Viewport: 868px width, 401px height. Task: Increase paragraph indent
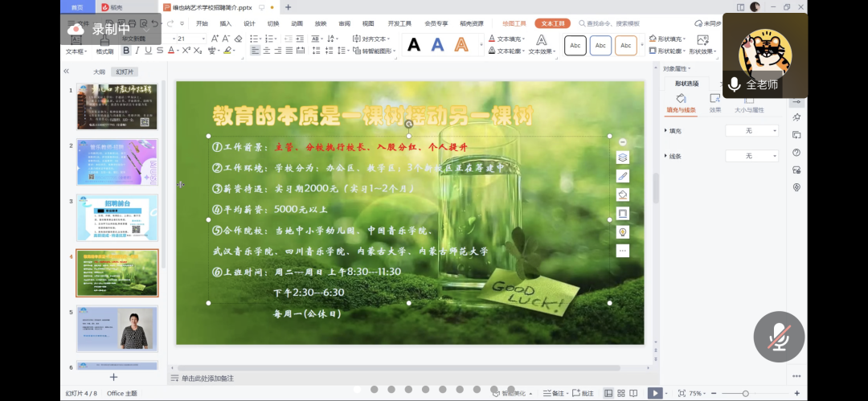(301, 39)
